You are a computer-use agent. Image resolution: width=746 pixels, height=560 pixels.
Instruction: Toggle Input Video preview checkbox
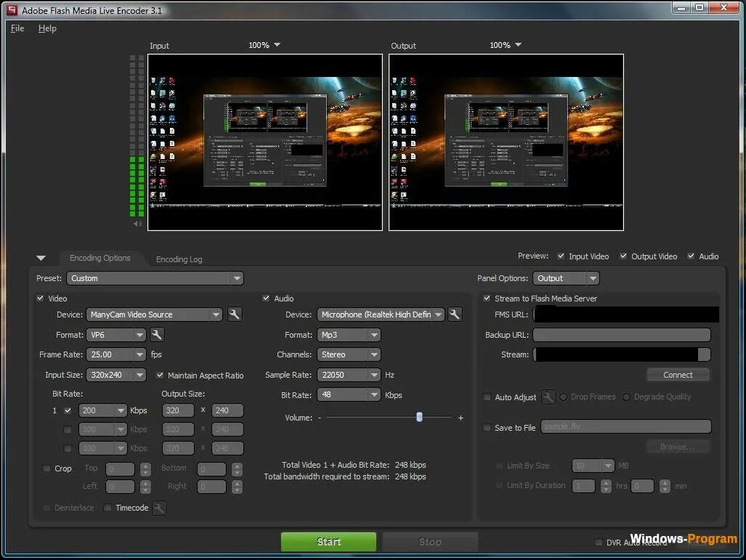561,256
